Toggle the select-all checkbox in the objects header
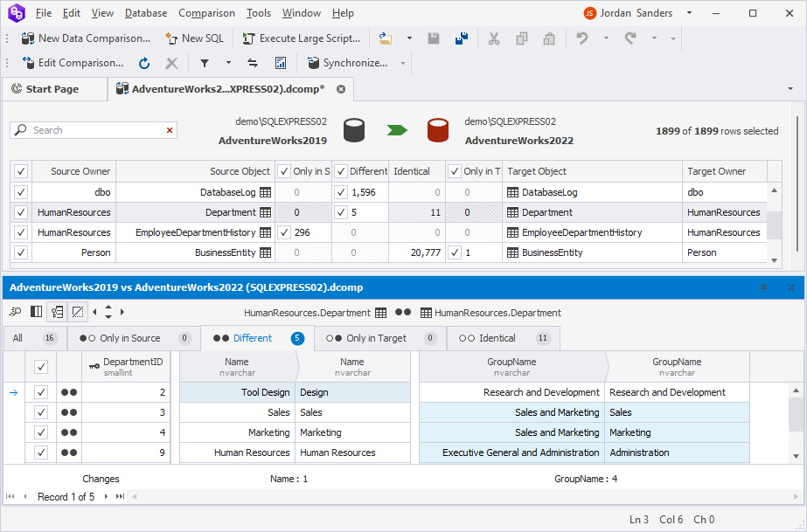The height and width of the screenshot is (532, 807). [x=21, y=172]
